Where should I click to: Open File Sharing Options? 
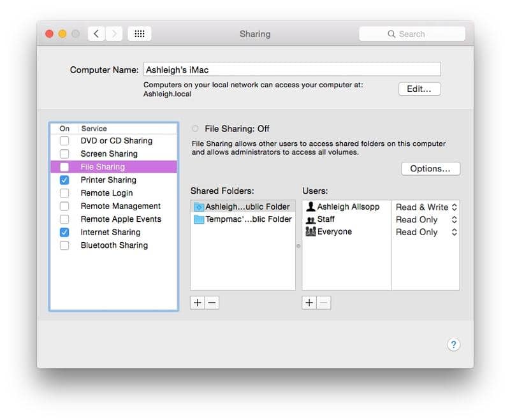click(x=430, y=168)
